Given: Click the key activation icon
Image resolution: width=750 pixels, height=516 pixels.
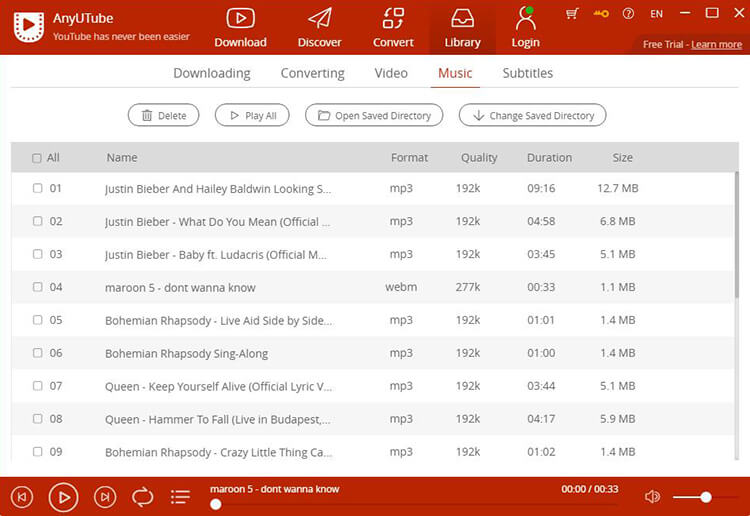Looking at the screenshot, I should point(601,13).
